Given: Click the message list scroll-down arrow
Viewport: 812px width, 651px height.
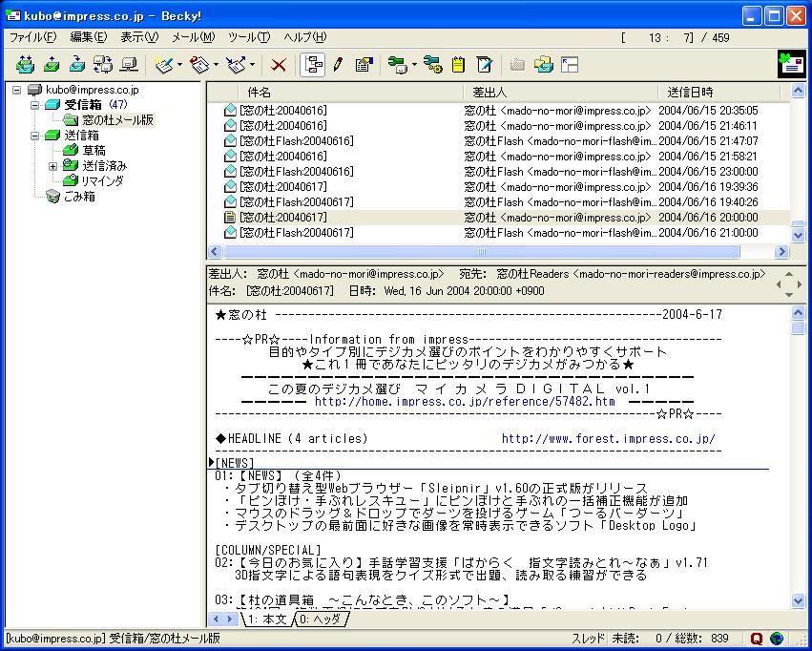Looking at the screenshot, I should click(x=798, y=235).
